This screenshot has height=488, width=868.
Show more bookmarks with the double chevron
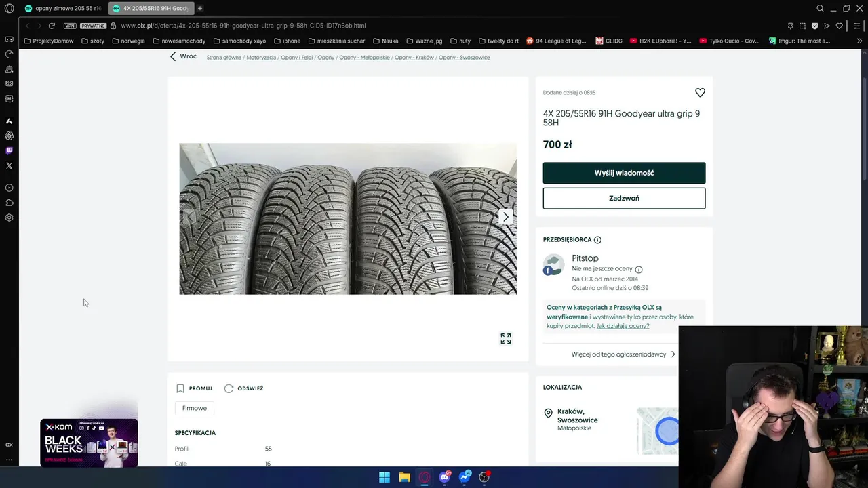coord(859,41)
